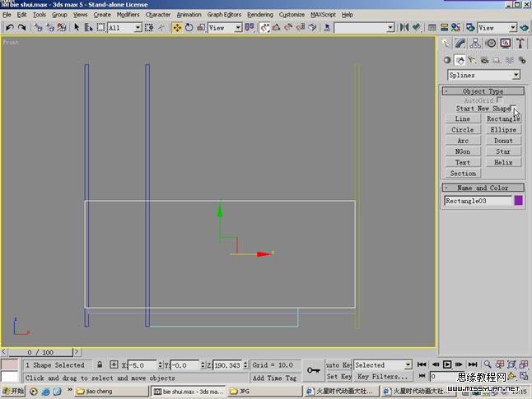Screen dimensions: 532x399
Task: Activate the Select and Move tool
Action: [x=177, y=27]
